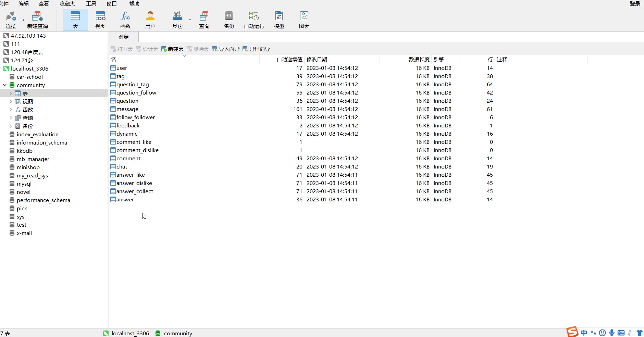This screenshot has height=337, width=644.
Task: Open the 连接 dropdown arrow
Action: 23,20
